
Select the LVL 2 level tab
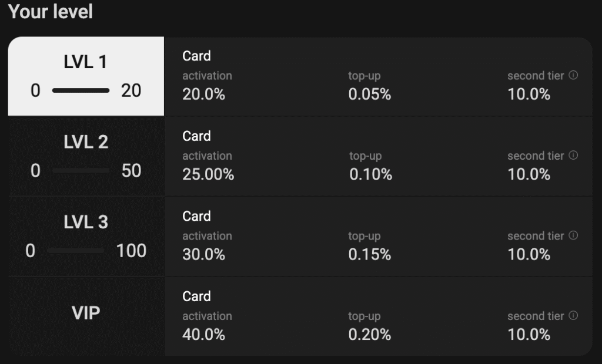click(86, 156)
